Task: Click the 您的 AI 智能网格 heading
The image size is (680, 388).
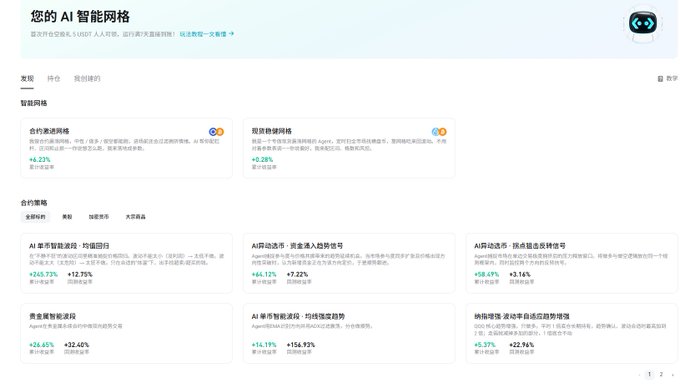Action: (x=80, y=16)
